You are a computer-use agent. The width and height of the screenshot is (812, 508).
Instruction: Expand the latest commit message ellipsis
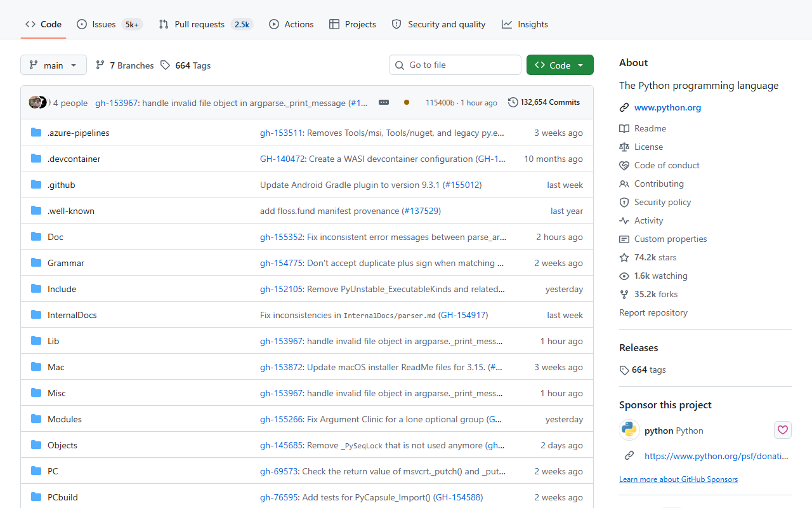[x=383, y=102]
